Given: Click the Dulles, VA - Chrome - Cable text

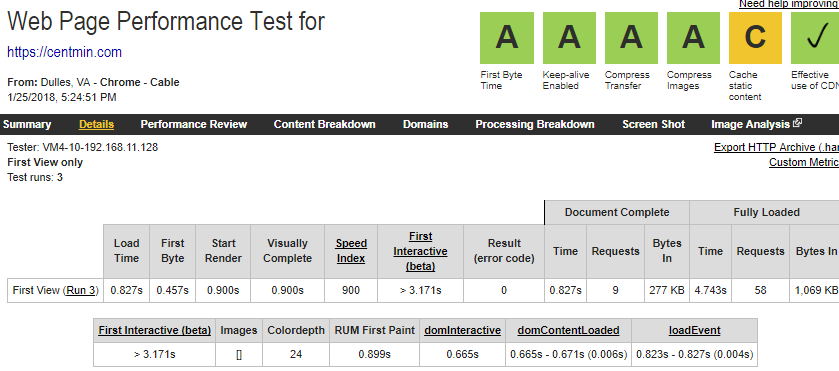Looking at the screenshot, I should pyautogui.click(x=110, y=82).
